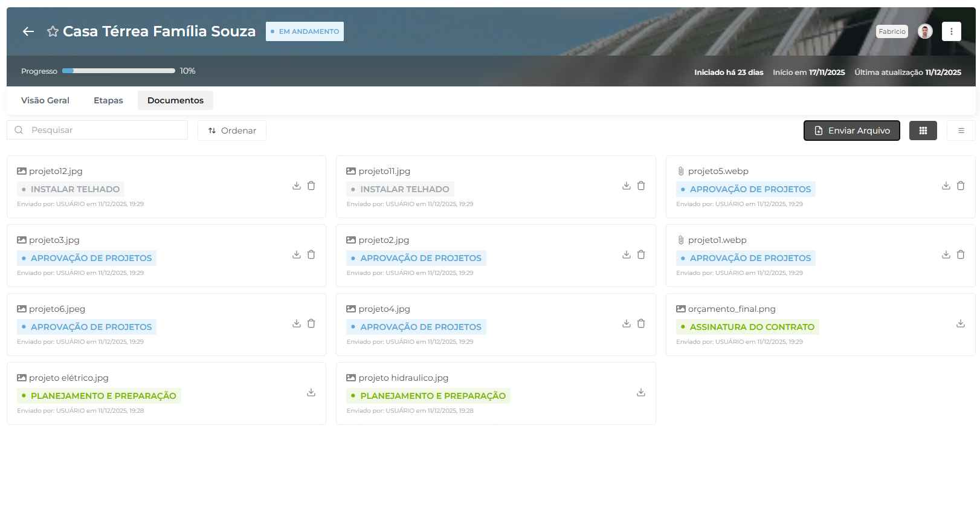Open the Visão Geral tab

point(45,100)
